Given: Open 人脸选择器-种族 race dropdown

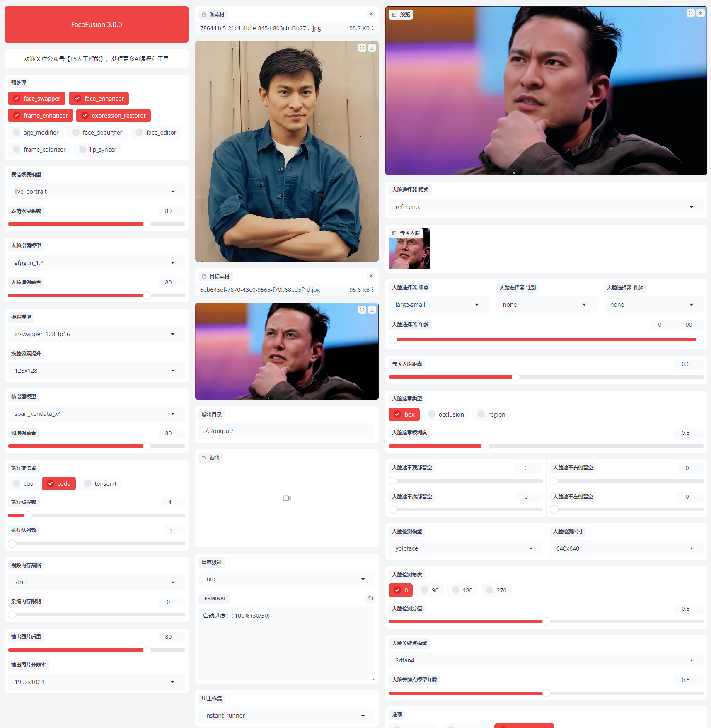Looking at the screenshot, I should click(653, 305).
